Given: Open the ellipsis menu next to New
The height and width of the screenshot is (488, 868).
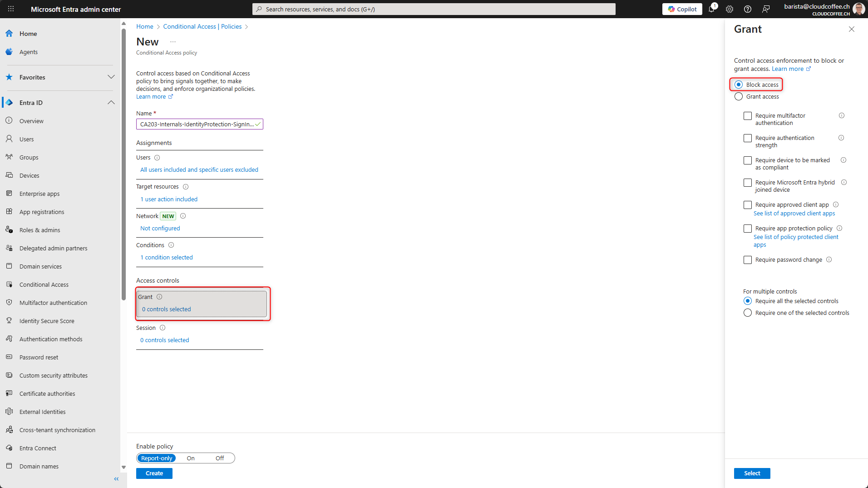Looking at the screenshot, I should tap(173, 42).
